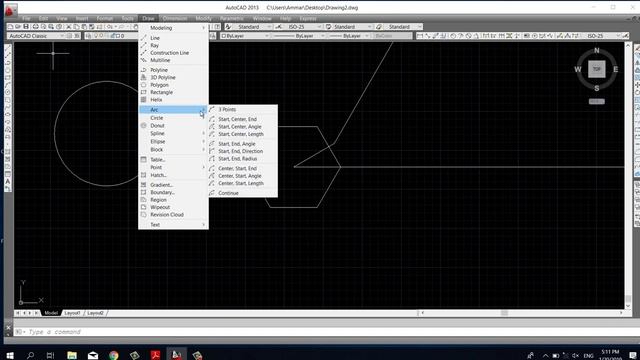The image size is (640, 360).
Task: Expand the Modeling submenu in Draw menu
Action: pos(173,28)
